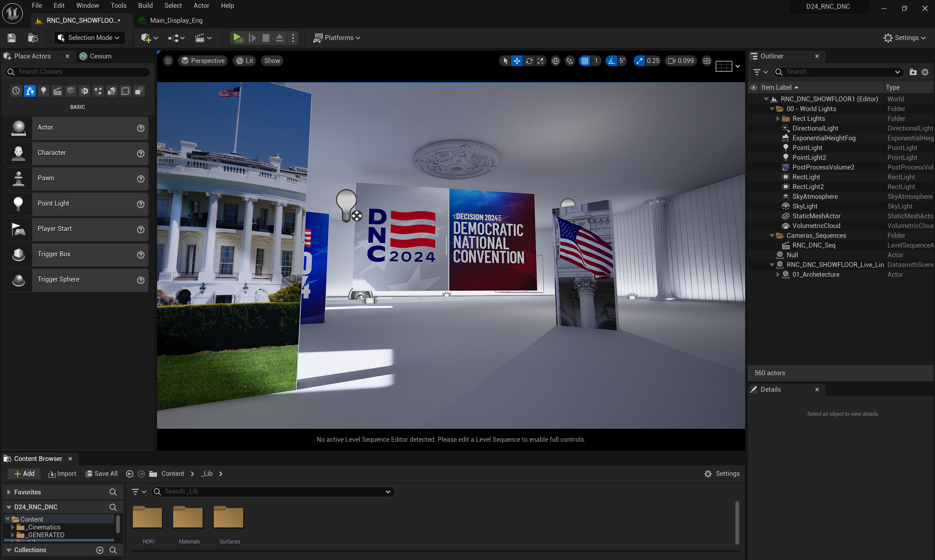
Task: Open Content Drawer icon next to Save
Action: [x=33, y=38]
